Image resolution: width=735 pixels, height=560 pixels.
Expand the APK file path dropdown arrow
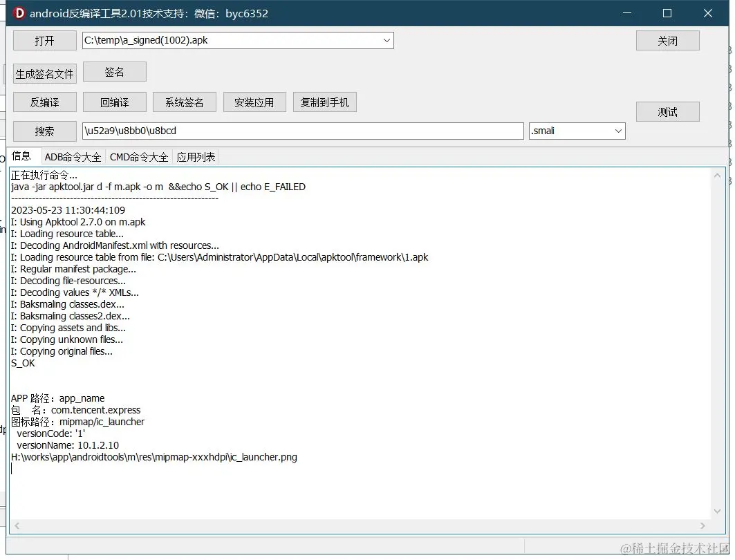click(x=387, y=40)
